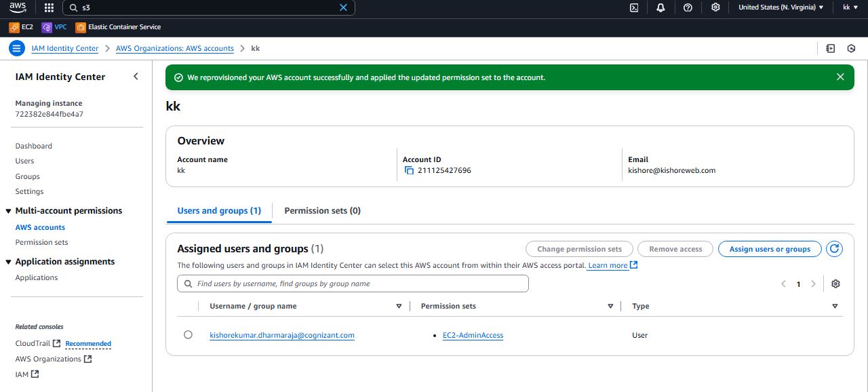Collapse the Multi-account permissions section
Viewport: 868px width, 392px height.
[x=9, y=211]
